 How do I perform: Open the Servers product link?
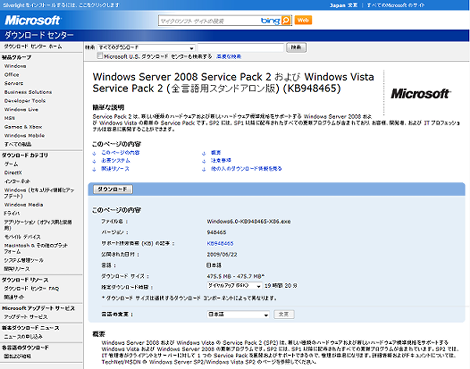pos(14,83)
